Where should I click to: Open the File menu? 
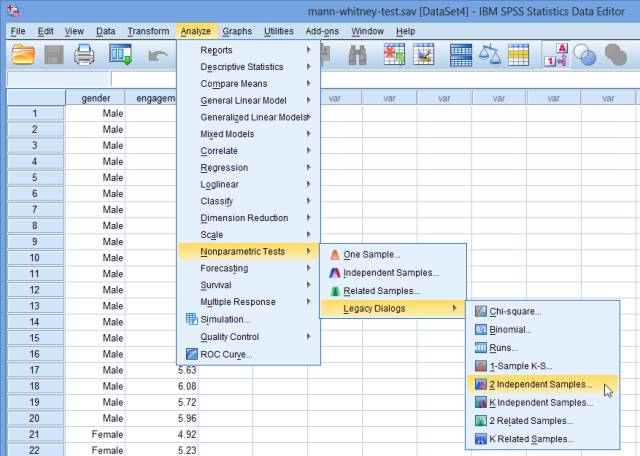18,31
